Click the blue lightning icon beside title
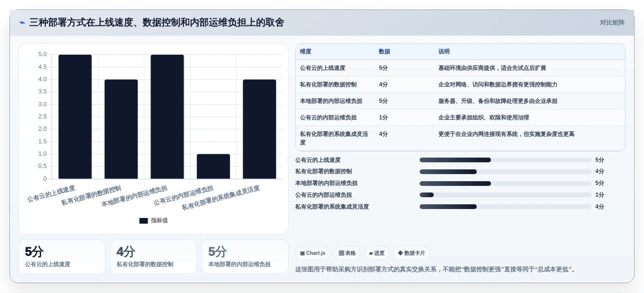This screenshot has width=644, height=293. 22,23
